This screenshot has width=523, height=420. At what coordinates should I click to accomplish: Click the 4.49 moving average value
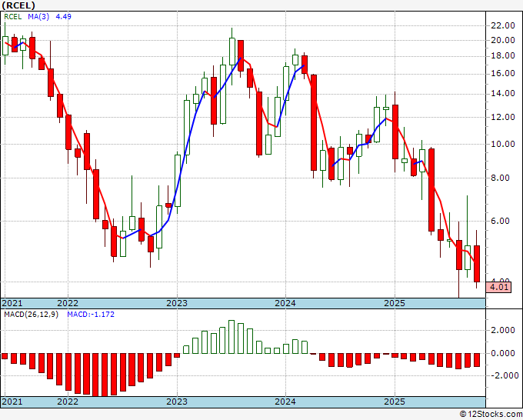click(x=63, y=17)
